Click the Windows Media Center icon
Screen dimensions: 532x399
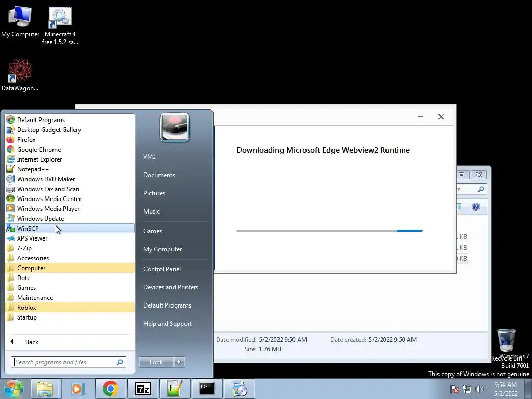(10, 198)
